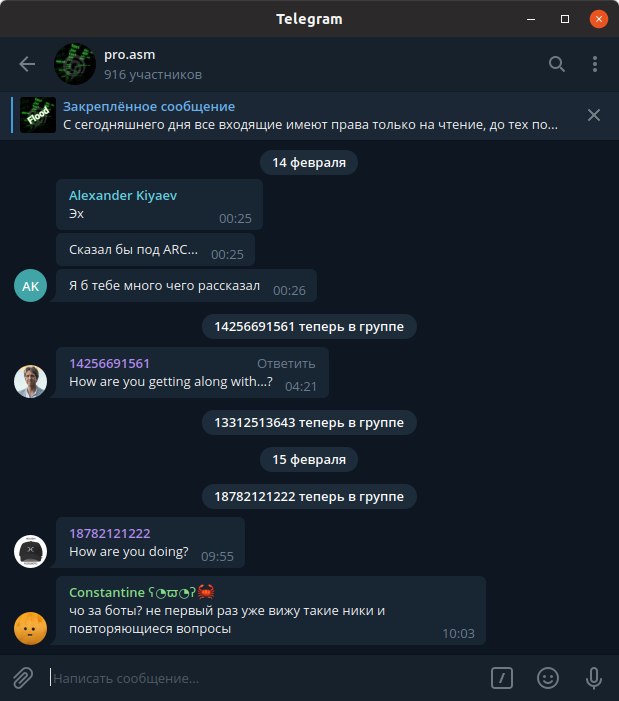Viewport: 619px width, 701px height.
Task: Open the emoji picker smiley icon
Action: pyautogui.click(x=547, y=678)
